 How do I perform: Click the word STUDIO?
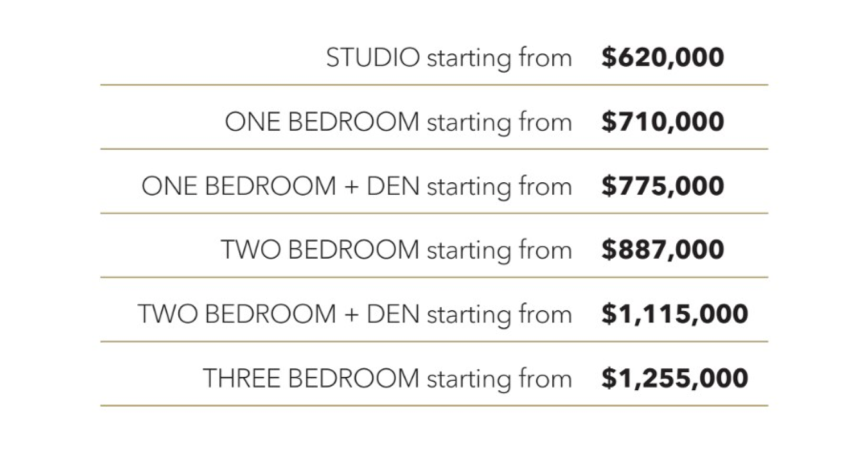[373, 57]
